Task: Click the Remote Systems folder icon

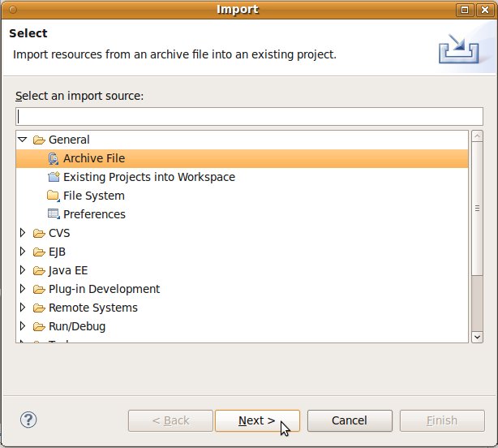Action: coord(39,308)
